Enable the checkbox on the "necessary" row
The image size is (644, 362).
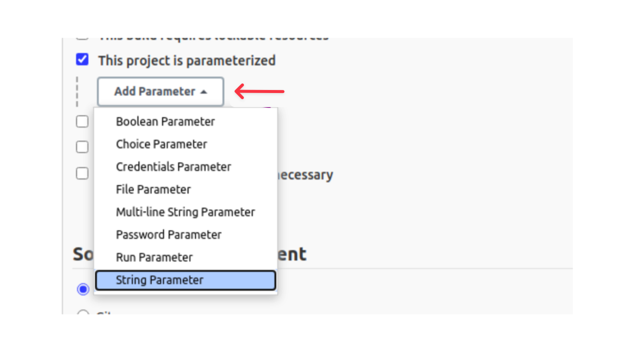click(x=82, y=173)
